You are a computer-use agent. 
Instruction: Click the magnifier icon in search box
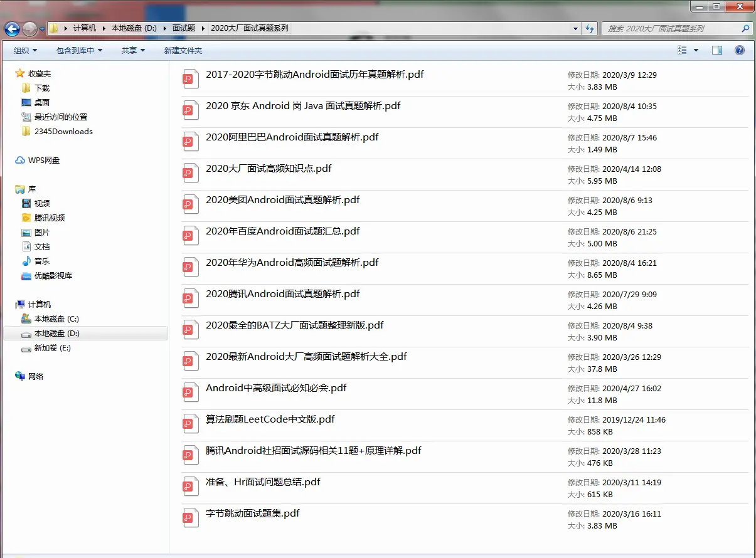(x=745, y=28)
